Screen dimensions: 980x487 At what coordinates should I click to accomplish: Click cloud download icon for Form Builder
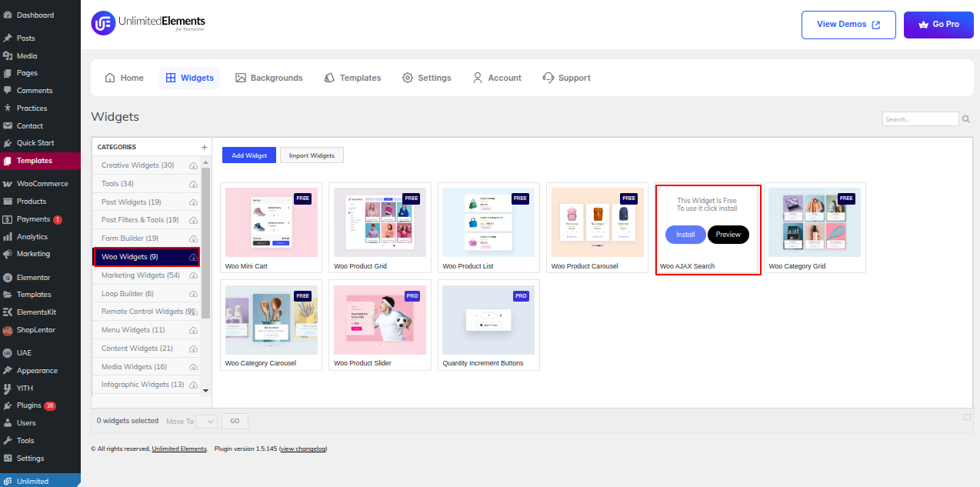(193, 239)
